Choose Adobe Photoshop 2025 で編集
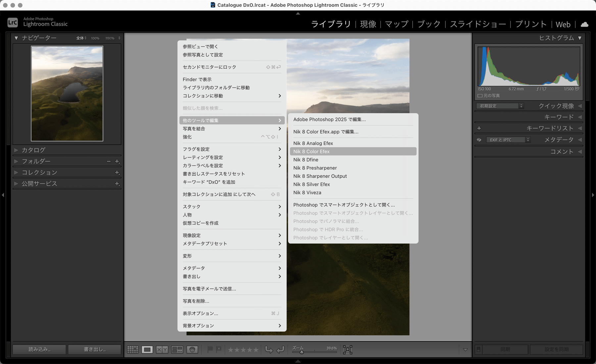Screen dimensions: 596x364 click(x=353, y=119)
